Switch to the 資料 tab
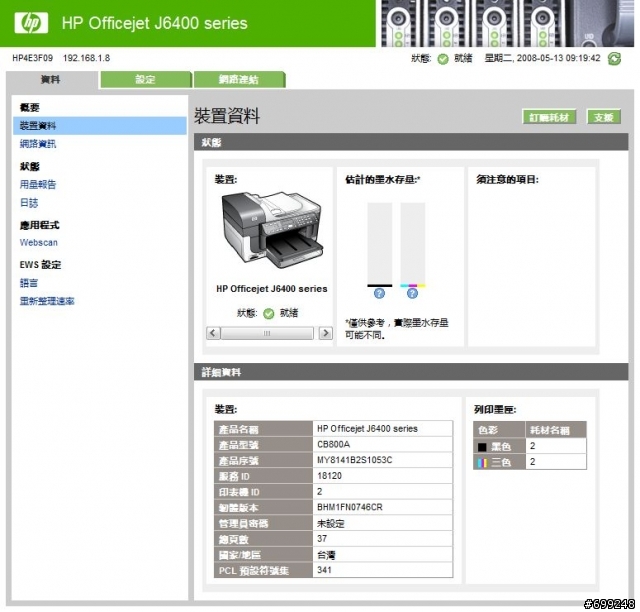640x612 pixels. pyautogui.click(x=51, y=80)
